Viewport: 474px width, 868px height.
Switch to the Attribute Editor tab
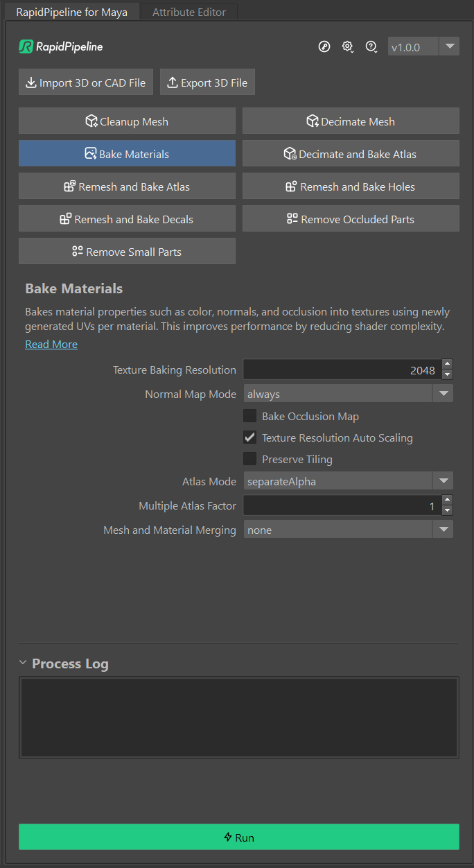[x=188, y=11]
